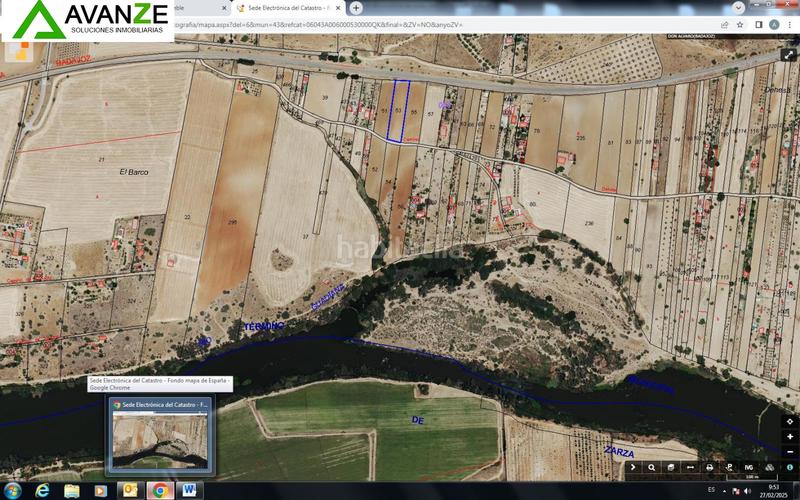Bookmark this page with star icon
Screen dimensions: 800x500
[740, 24]
